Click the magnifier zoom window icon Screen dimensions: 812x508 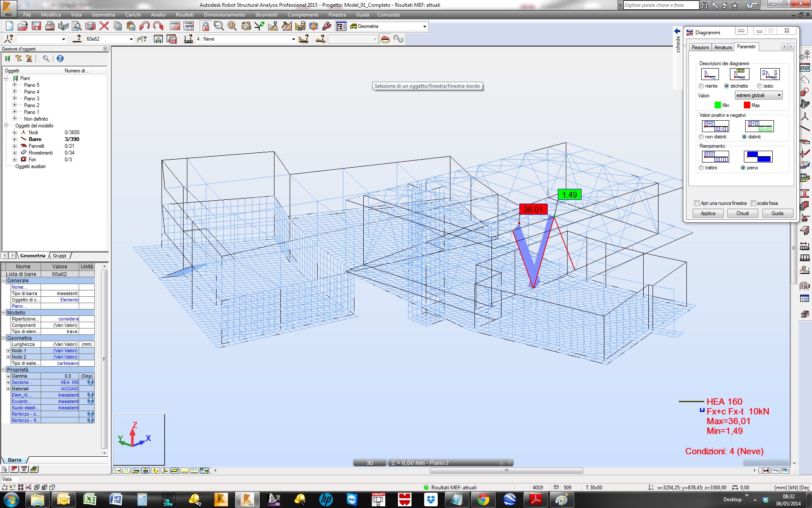pos(219,26)
